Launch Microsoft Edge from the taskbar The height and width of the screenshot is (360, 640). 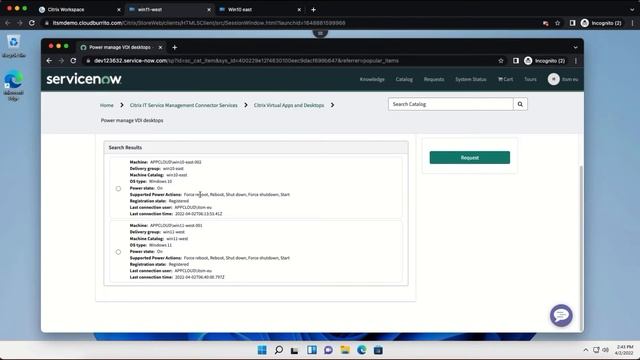[x=362, y=350]
